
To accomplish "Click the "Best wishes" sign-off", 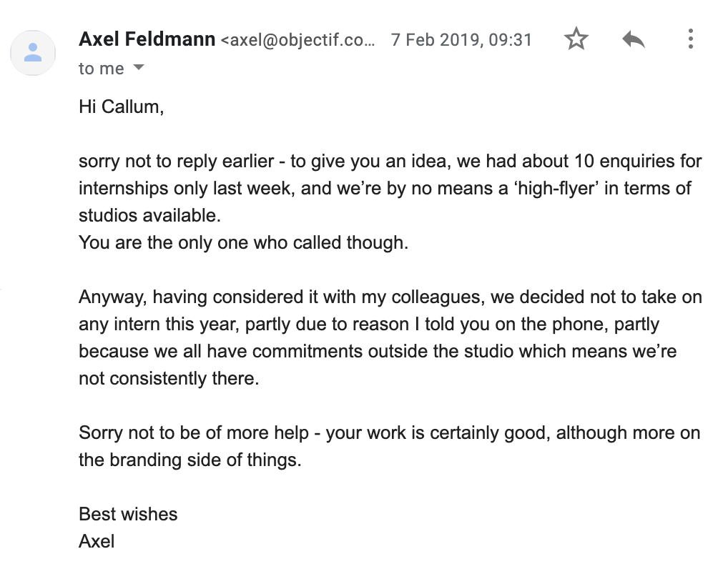I will 128,514.
